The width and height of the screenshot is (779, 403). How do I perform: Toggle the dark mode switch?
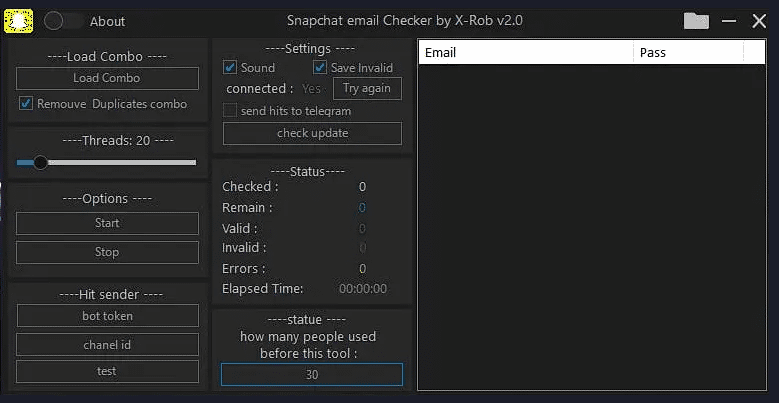(62, 21)
